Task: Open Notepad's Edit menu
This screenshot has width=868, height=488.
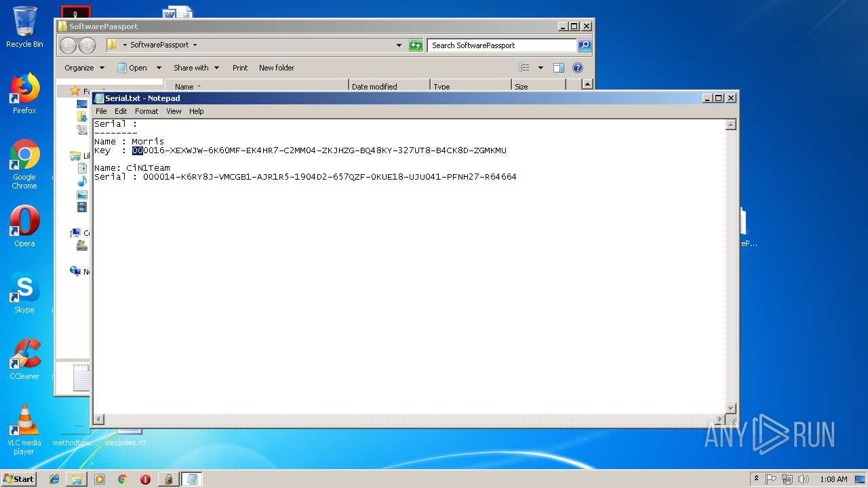Action: pyautogui.click(x=121, y=111)
